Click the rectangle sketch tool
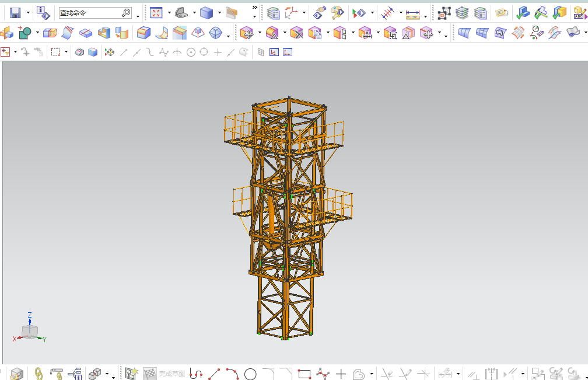The width and height of the screenshot is (588, 380). tap(304, 374)
